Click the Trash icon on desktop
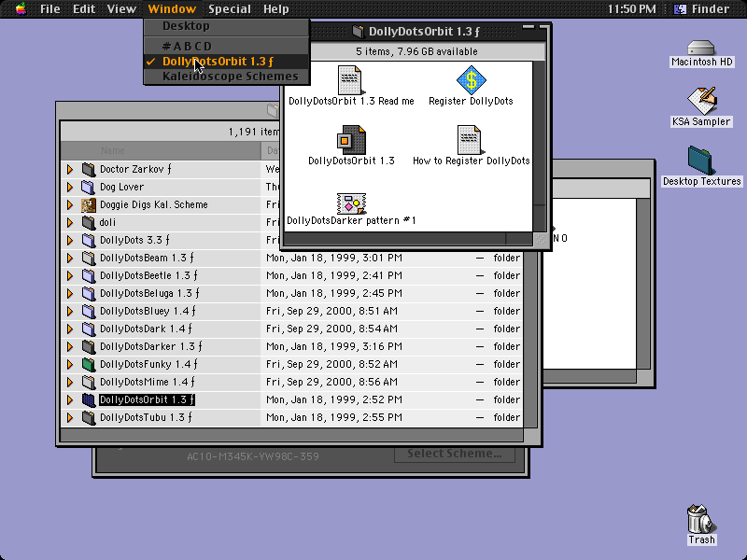The image size is (747, 560). [x=701, y=519]
